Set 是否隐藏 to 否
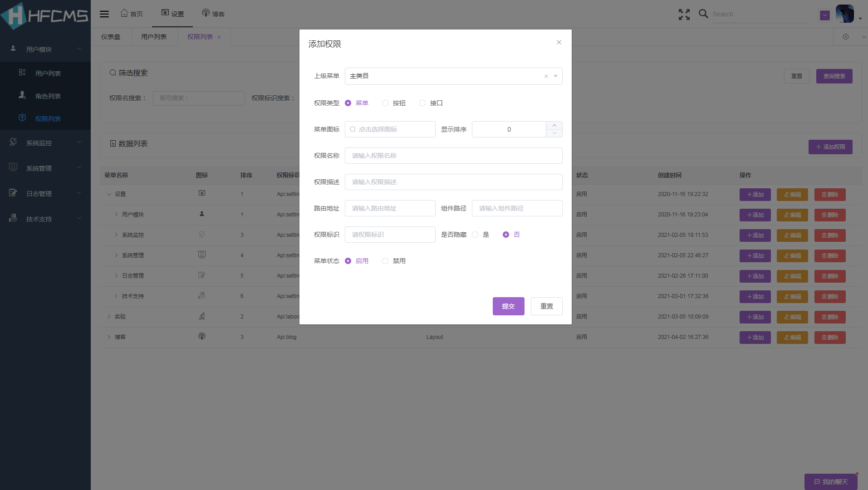Viewport: 868px width, 490px height. [506, 235]
